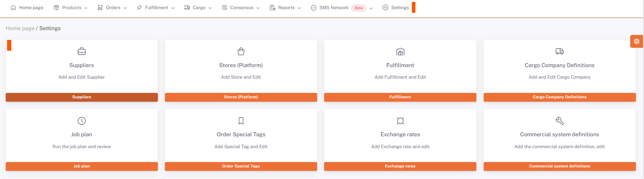Click the Order Special Tags bookmark icon

point(241,121)
